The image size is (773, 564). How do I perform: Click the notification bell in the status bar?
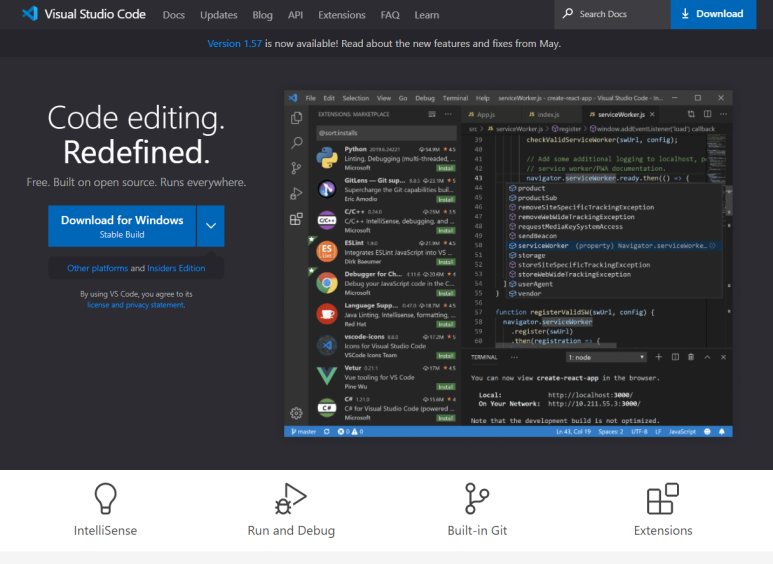pos(722,431)
